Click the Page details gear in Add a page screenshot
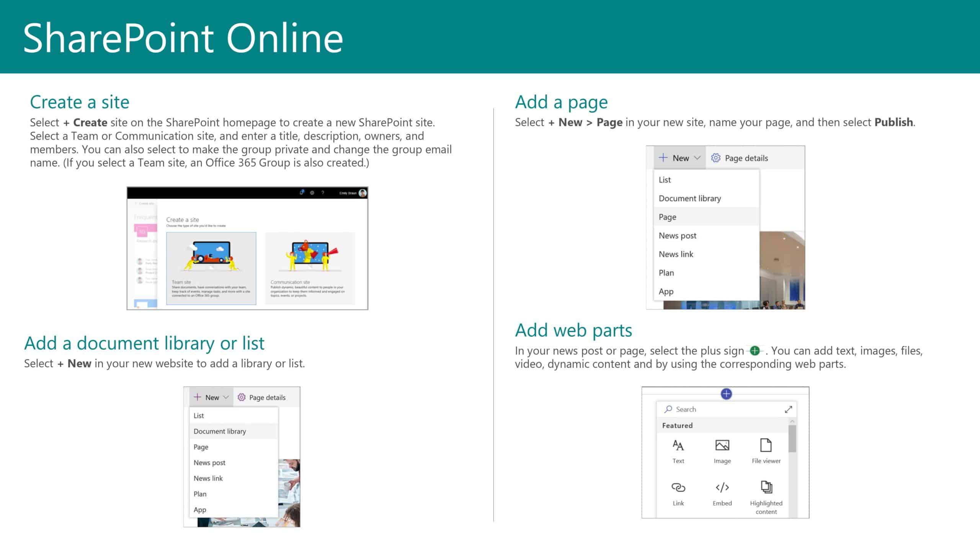The image size is (980, 551). (715, 158)
